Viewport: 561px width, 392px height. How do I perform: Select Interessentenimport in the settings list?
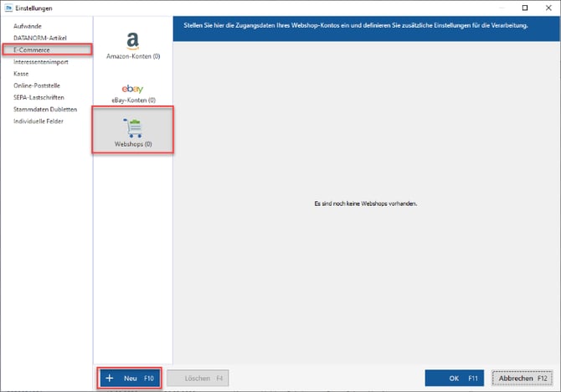pos(41,62)
